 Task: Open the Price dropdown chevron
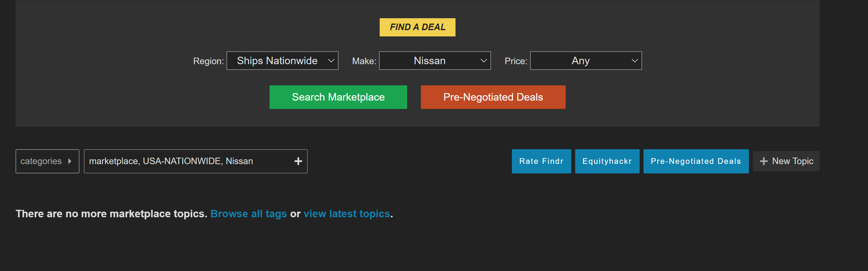coord(635,61)
